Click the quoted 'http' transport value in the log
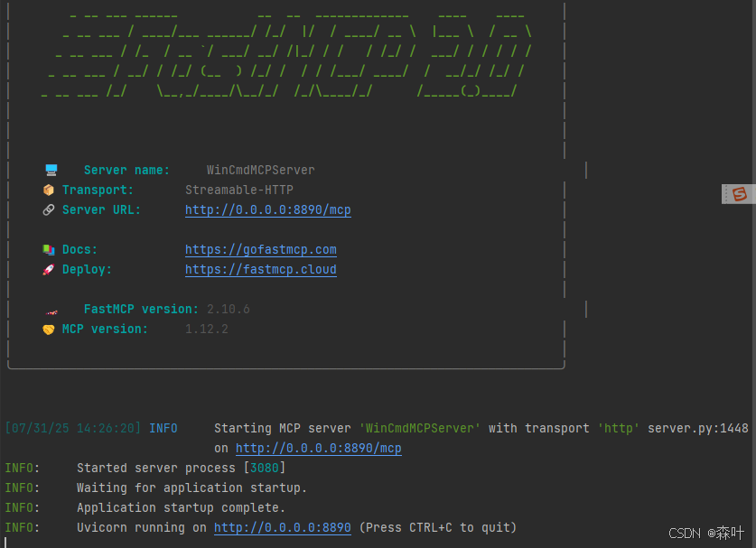Viewport: 756px width, 548px height. pos(619,429)
